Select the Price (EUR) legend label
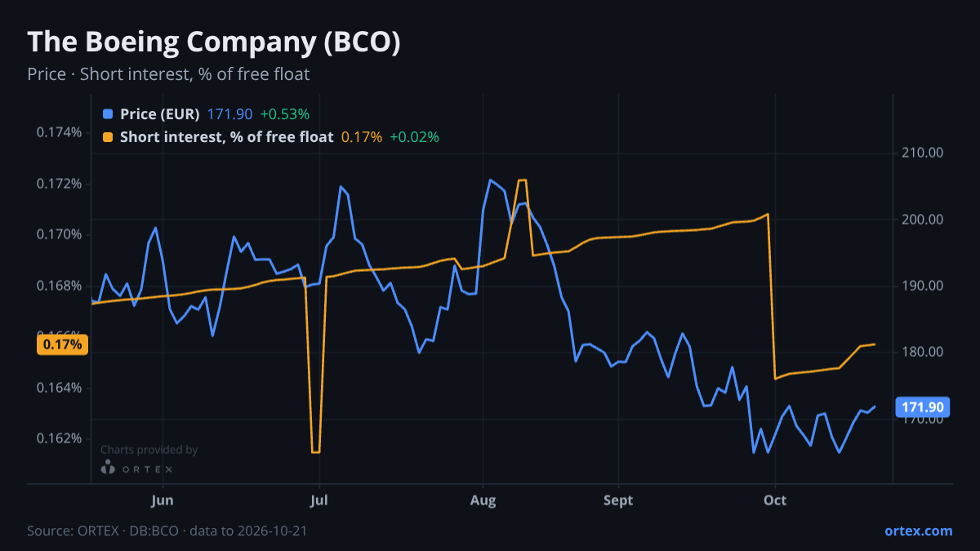The height and width of the screenshot is (551, 980). [159, 114]
